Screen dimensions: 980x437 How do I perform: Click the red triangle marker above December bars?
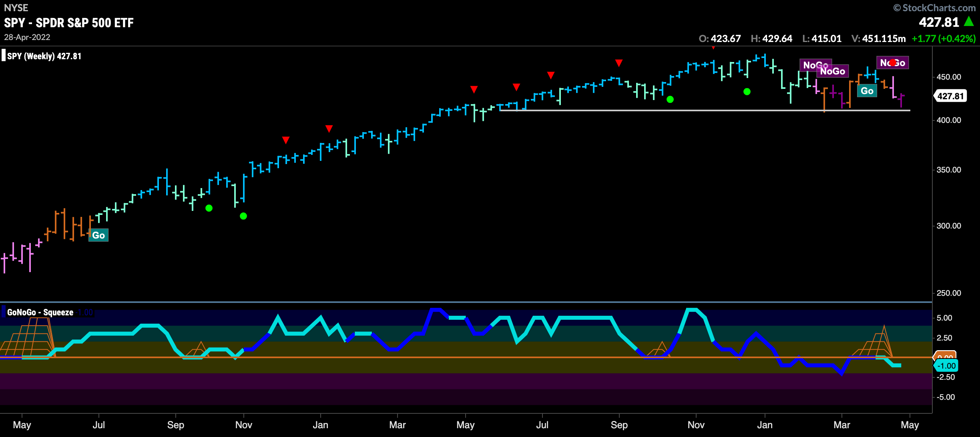point(286,140)
